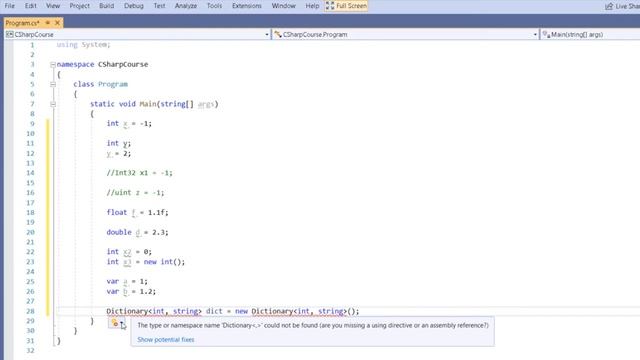Image resolution: width=640 pixels, height=360 pixels.
Task: Open the Tools menu
Action: coord(214,6)
